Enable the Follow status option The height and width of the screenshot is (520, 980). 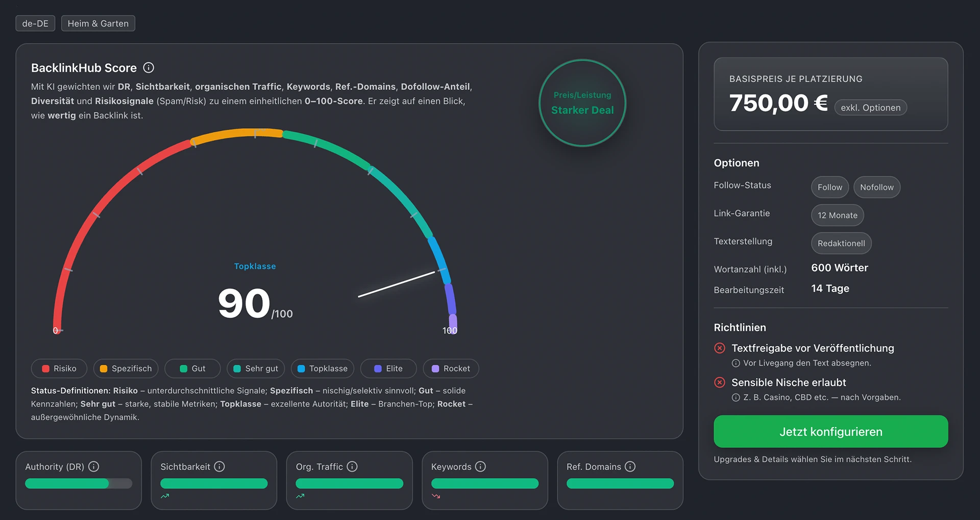tap(829, 187)
